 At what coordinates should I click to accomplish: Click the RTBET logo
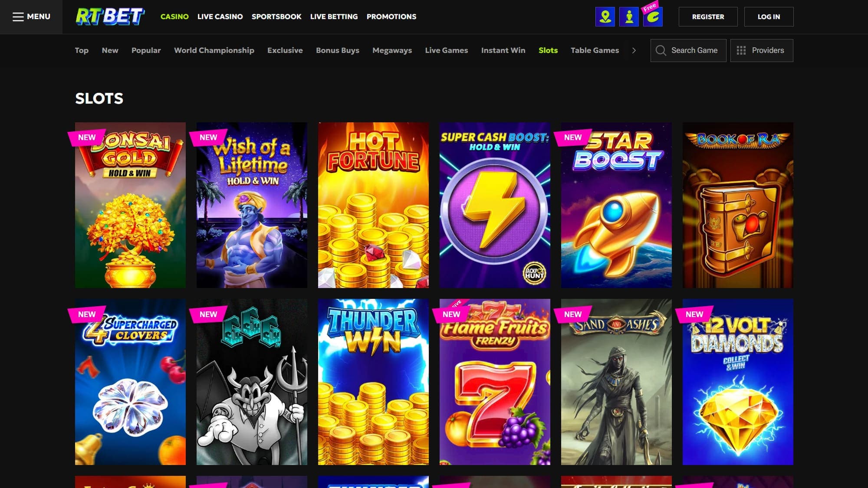coord(110,16)
